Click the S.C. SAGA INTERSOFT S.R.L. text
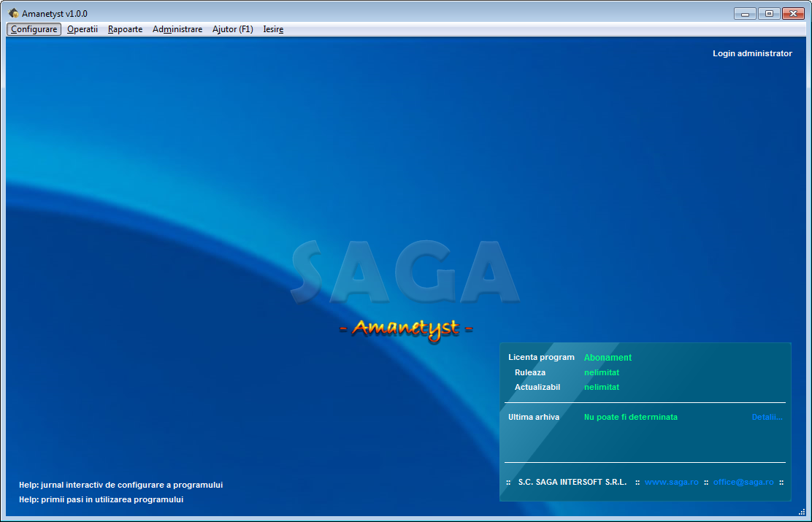812x522 pixels. [572, 482]
